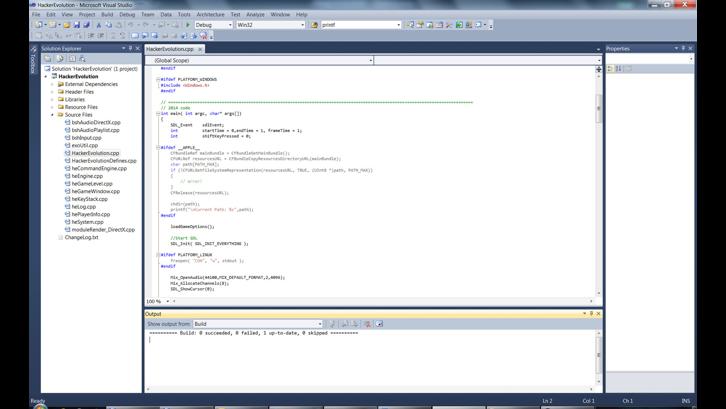Collapse the int main function outline

tap(158, 113)
